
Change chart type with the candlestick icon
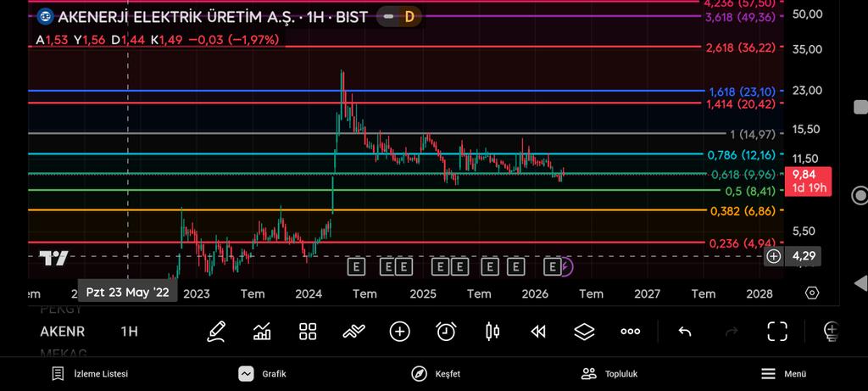click(x=492, y=331)
